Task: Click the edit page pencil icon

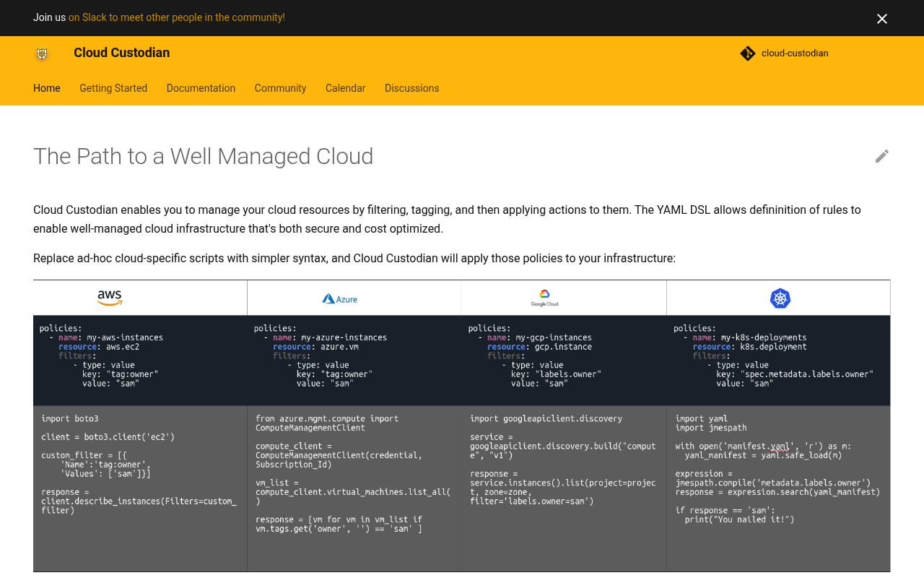Action: [x=882, y=156]
